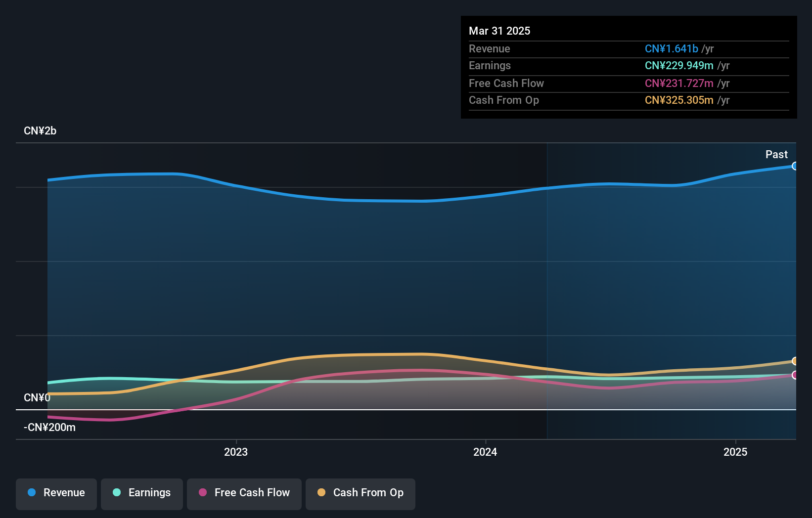Click the -CN¥200m y-axis label
Viewport: 812px width, 518px height.
(x=49, y=428)
